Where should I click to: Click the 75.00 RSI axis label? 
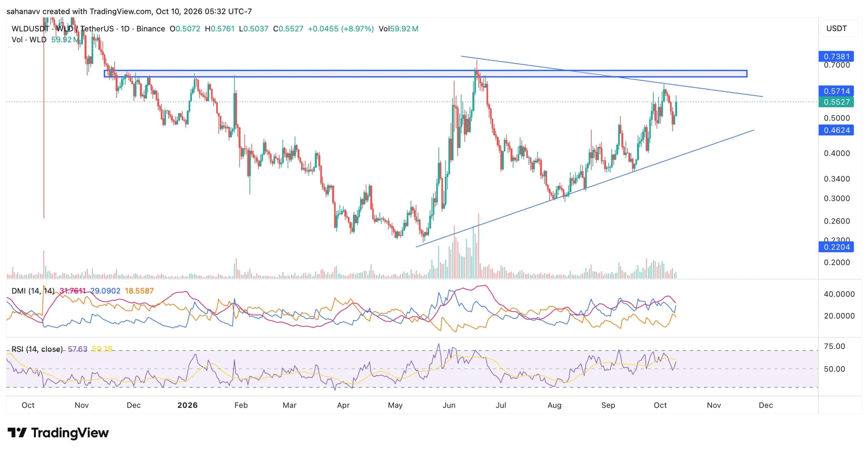(x=834, y=346)
